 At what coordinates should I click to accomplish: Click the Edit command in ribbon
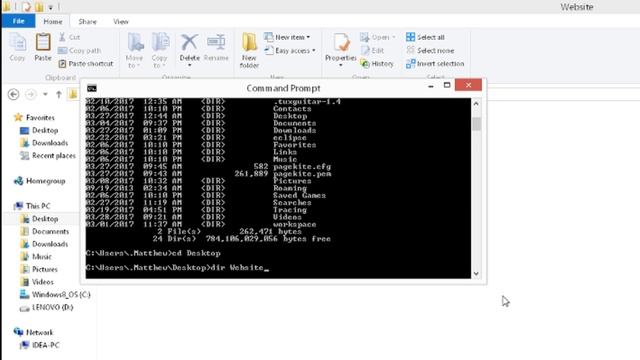pos(372,51)
